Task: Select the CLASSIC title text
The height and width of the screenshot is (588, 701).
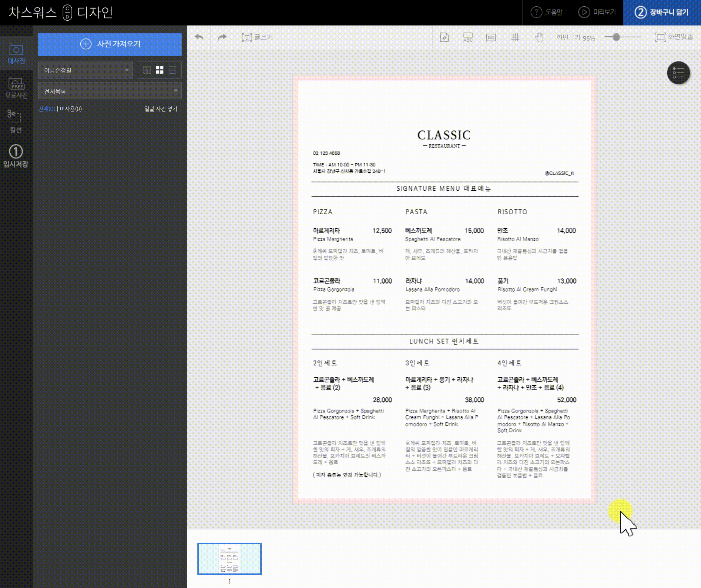Action: coord(444,135)
